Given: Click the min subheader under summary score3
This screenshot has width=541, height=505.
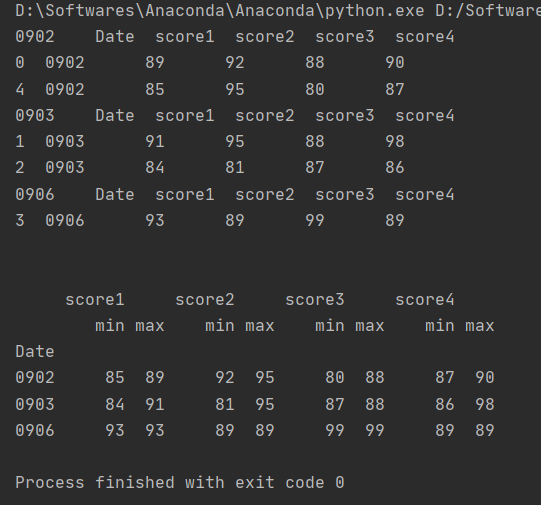Looking at the screenshot, I should (330, 326).
